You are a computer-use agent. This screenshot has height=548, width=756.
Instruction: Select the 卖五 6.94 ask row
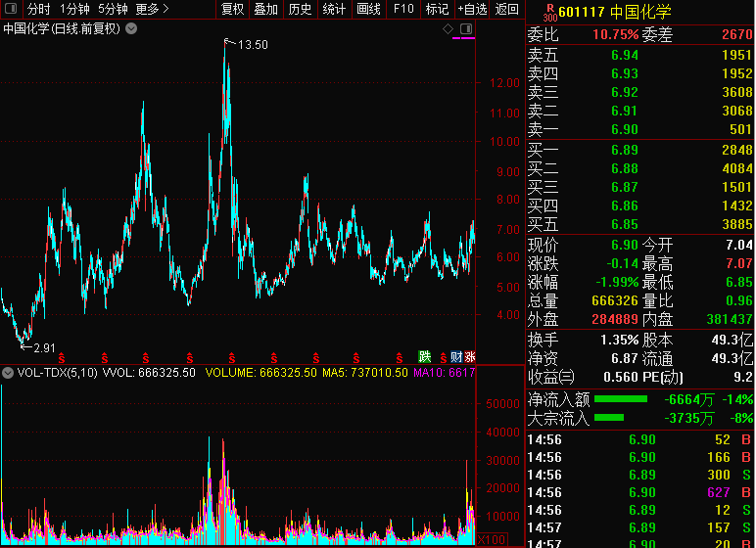tap(640, 55)
